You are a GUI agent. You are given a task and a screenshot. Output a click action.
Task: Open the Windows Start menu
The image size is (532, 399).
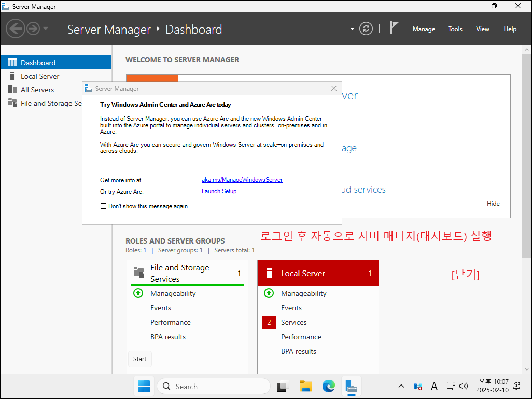click(x=144, y=386)
